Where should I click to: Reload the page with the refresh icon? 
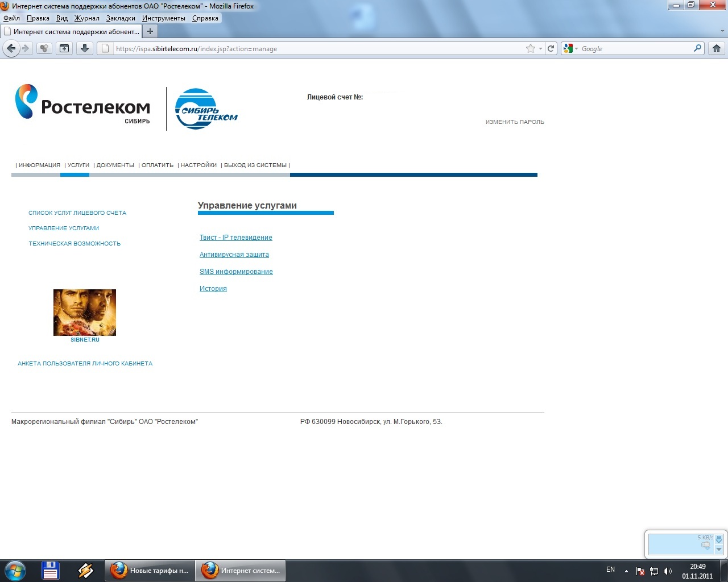click(551, 49)
